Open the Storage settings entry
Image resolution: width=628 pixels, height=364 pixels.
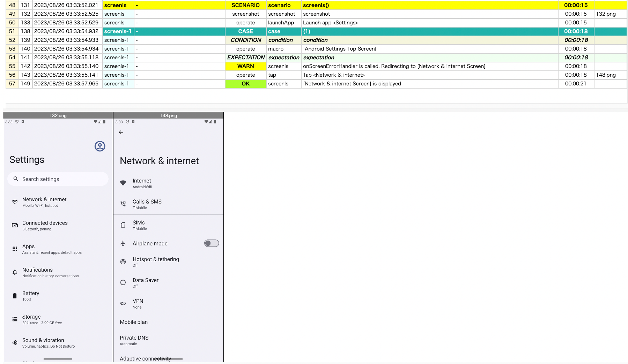click(58, 319)
